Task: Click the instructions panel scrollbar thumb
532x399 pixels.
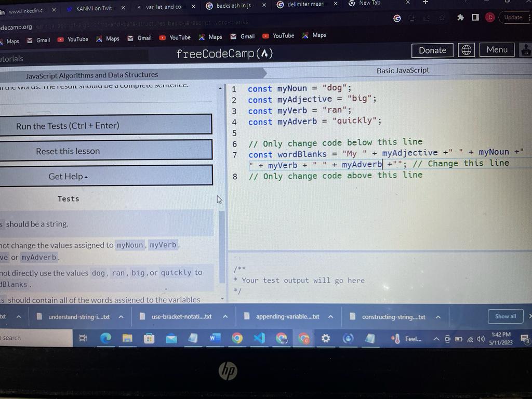Action: click(x=222, y=247)
